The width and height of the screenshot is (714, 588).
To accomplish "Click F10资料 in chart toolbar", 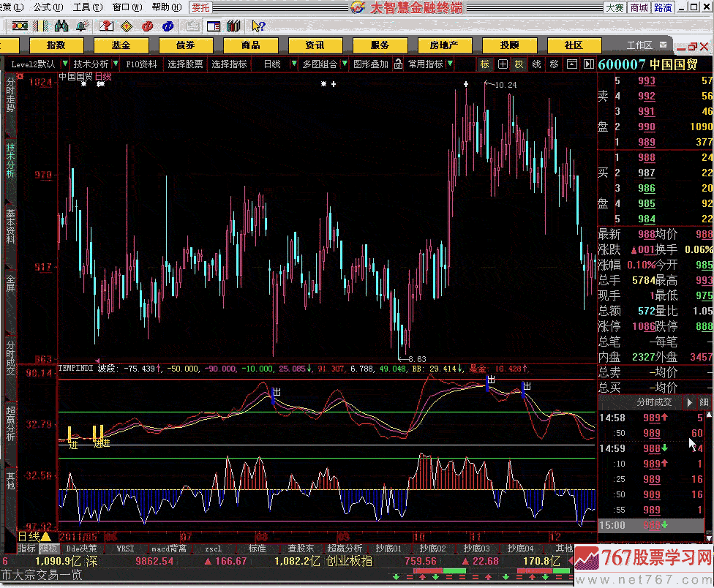I will pos(141,64).
